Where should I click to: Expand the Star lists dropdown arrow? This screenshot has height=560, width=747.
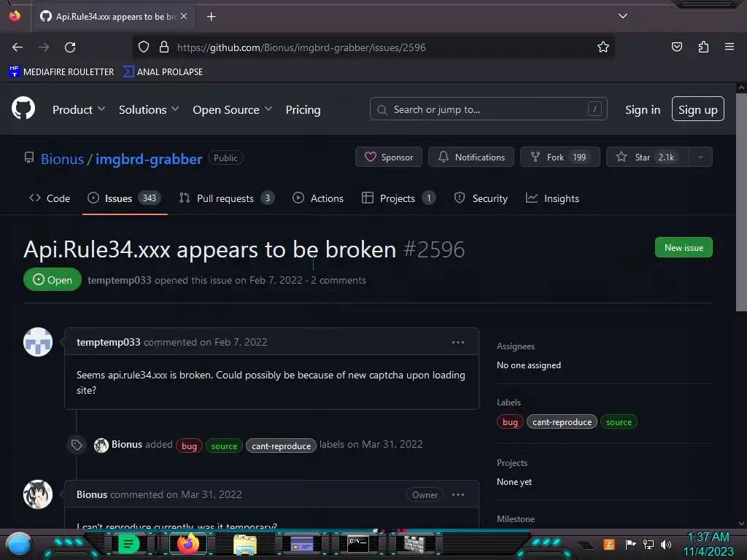(700, 157)
